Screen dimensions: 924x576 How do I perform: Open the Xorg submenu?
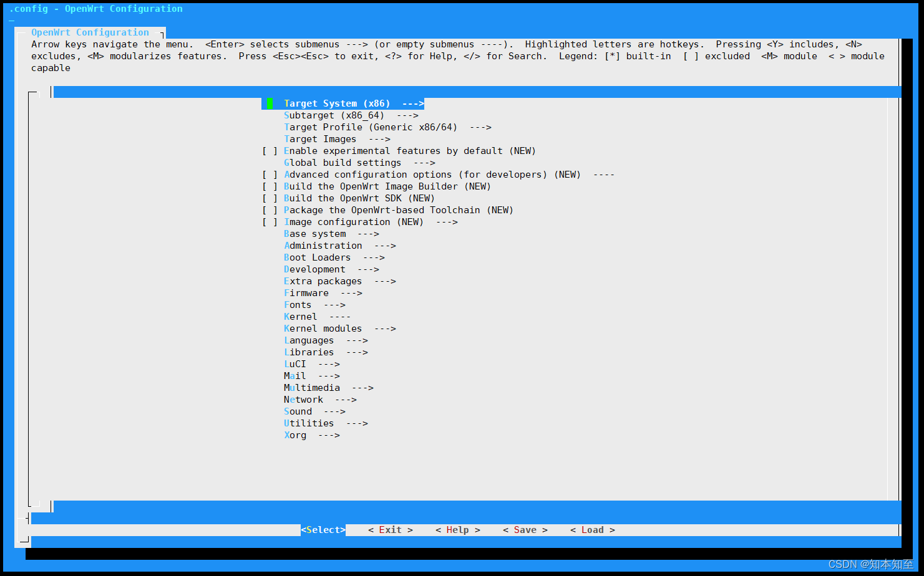312,435
